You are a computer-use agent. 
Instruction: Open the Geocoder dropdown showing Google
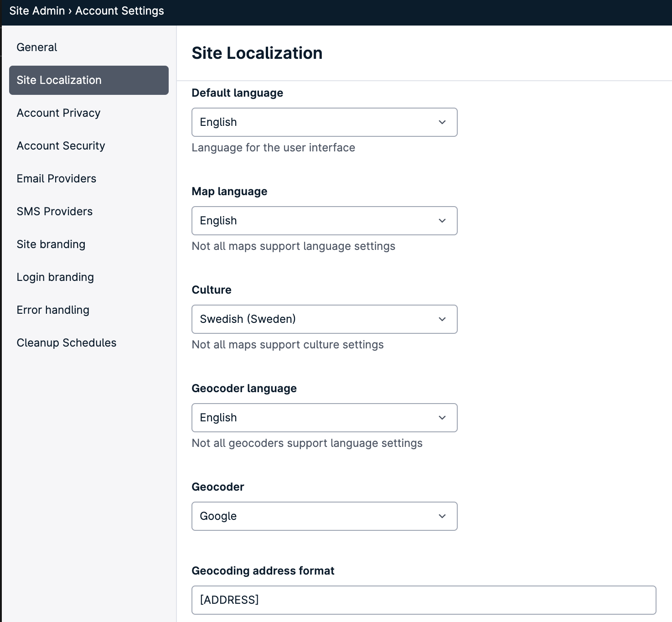(325, 516)
